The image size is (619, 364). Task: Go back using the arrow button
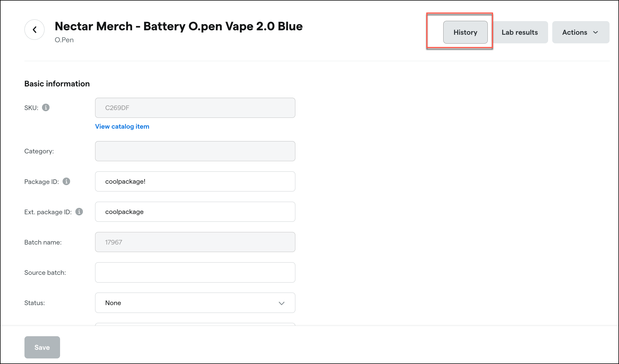[x=34, y=29]
